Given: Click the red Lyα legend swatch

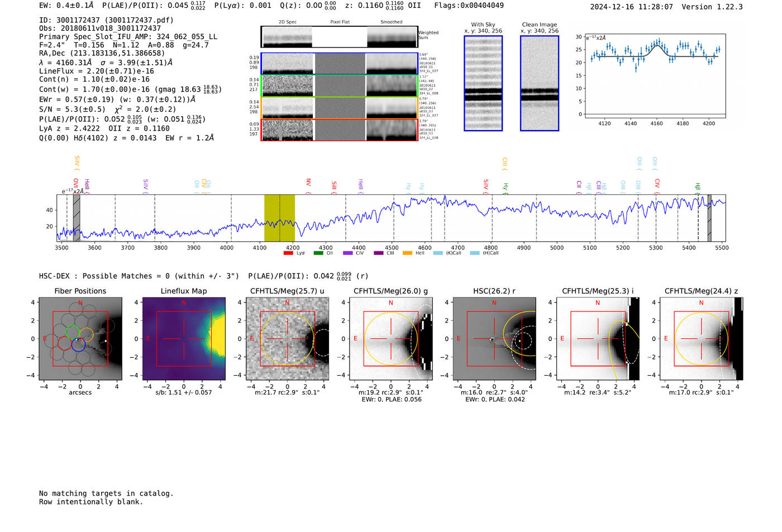Looking at the screenshot, I should coord(288,253).
